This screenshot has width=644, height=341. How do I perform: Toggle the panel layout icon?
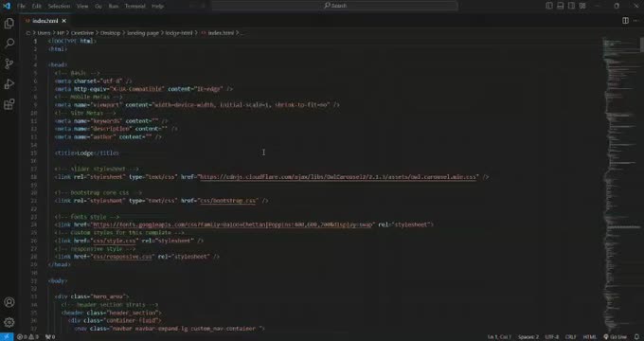[x=561, y=6]
